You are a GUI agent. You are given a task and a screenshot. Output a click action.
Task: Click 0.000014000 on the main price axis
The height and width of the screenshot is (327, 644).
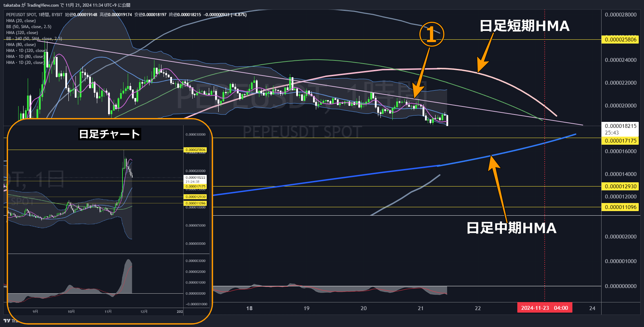(620, 174)
